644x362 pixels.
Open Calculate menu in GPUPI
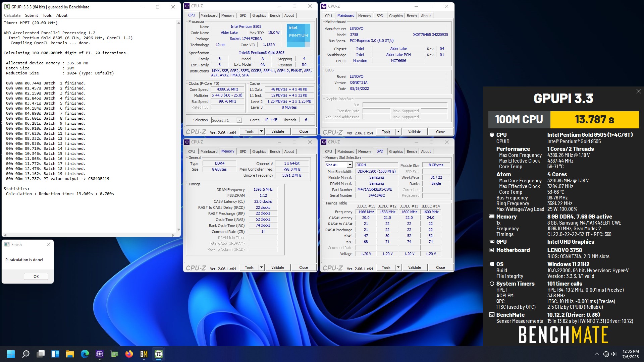(x=12, y=15)
